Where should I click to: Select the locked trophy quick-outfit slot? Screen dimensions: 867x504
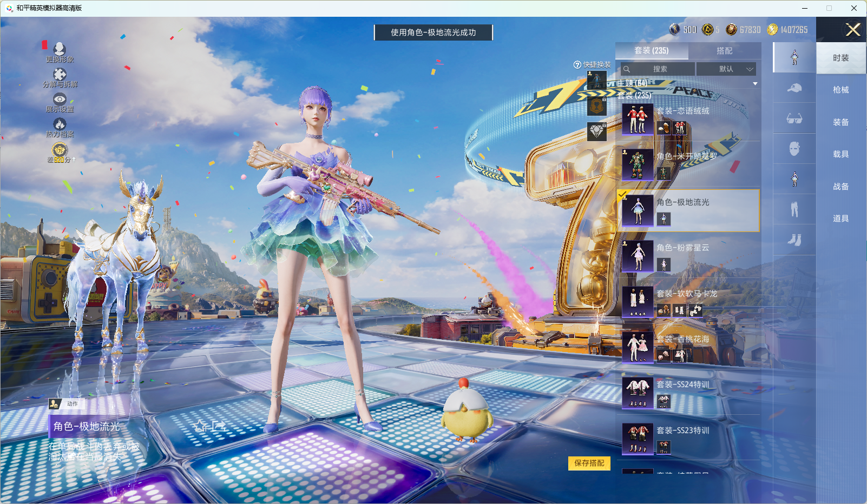pyautogui.click(x=597, y=106)
